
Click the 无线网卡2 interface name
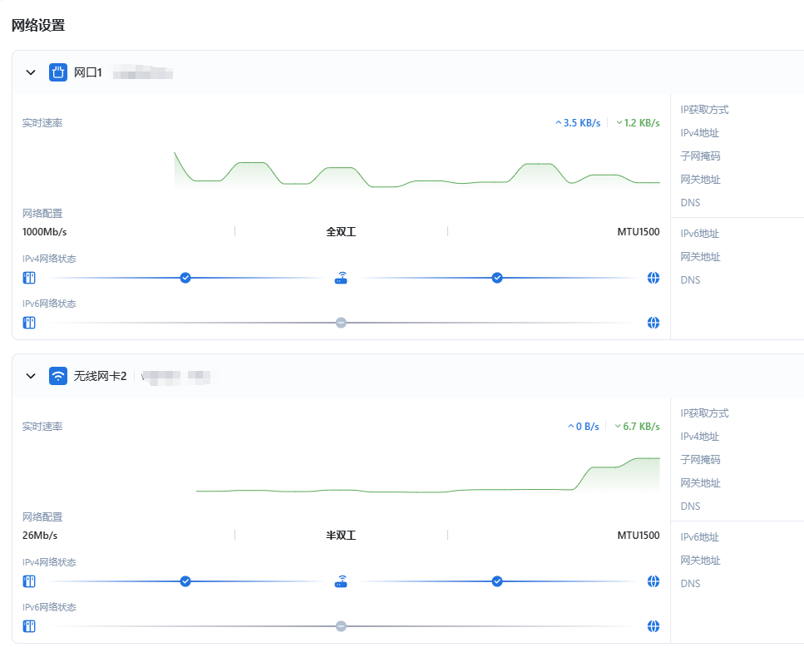(100, 376)
